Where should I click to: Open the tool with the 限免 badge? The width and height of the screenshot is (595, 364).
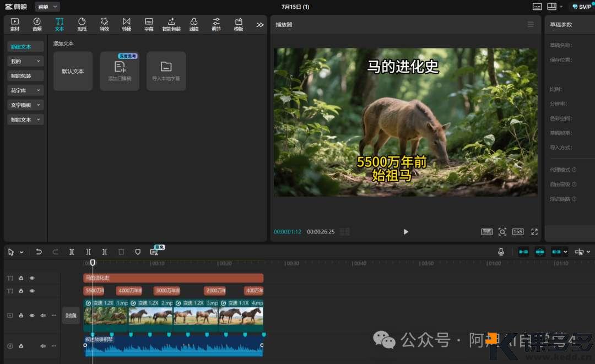point(154,252)
